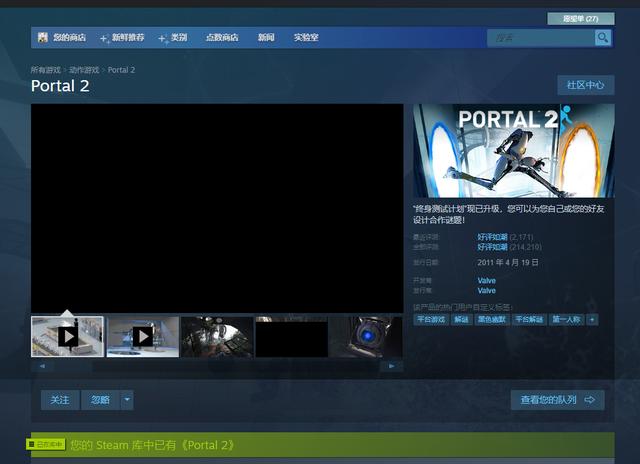Click the search magnifier icon
Viewport: 640px width, 464px height.
(603, 38)
